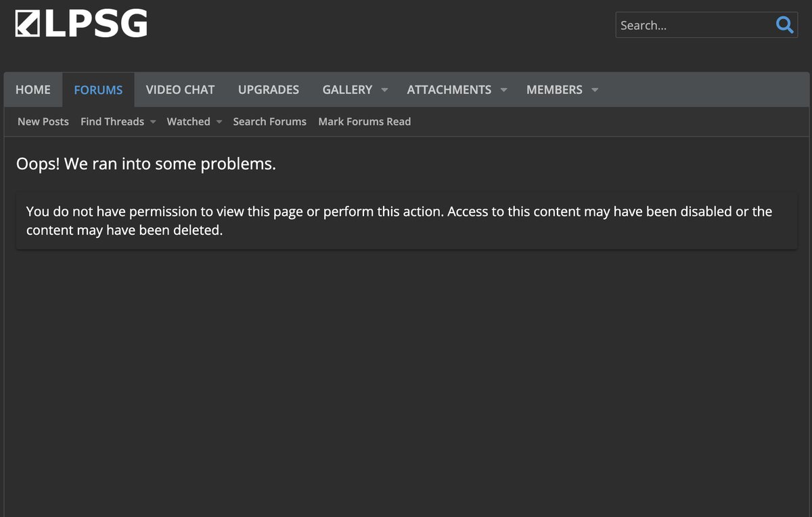The image size is (812, 517).
Task: Expand the Members dropdown arrow
Action: (595, 90)
